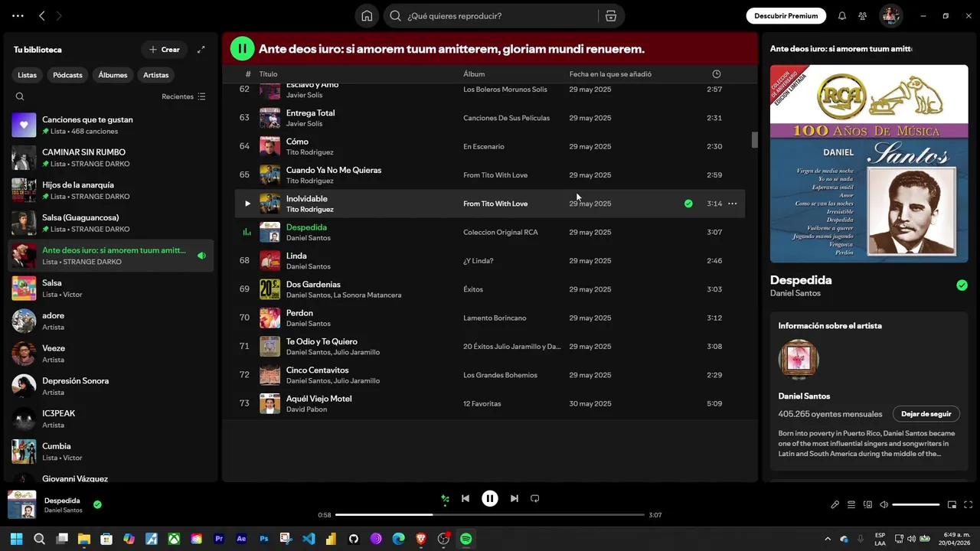980x551 pixels.
Task: Click the Despedida album cover in right panel
Action: pos(869,164)
